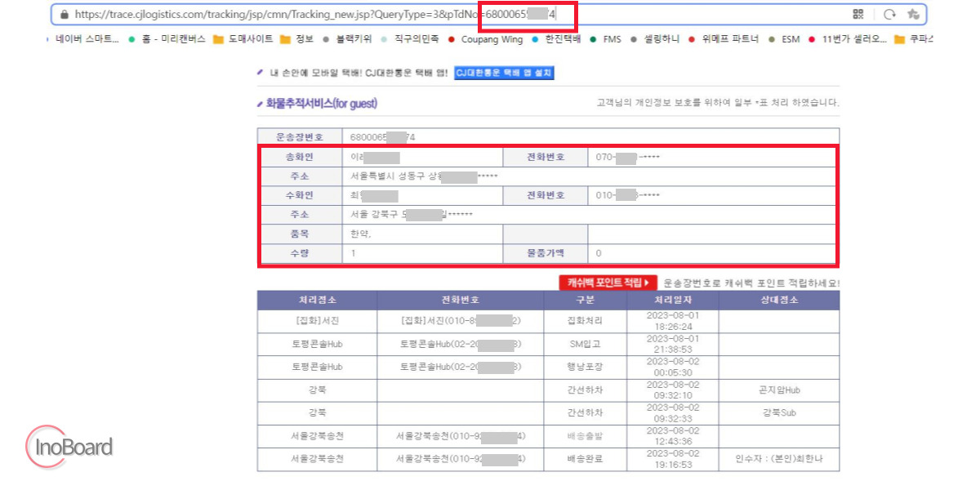Open the 한진택배 bookmark
Screen dimensions: 980x490
tap(559, 38)
